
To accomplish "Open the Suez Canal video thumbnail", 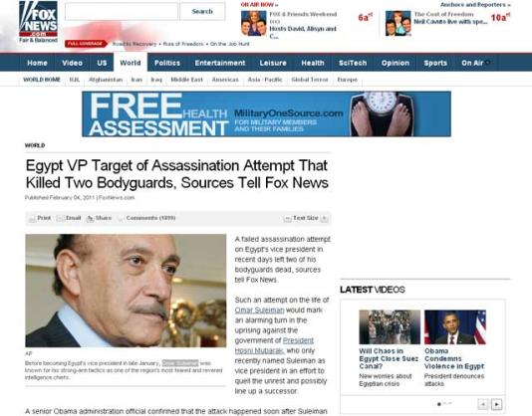I will click(390, 327).
